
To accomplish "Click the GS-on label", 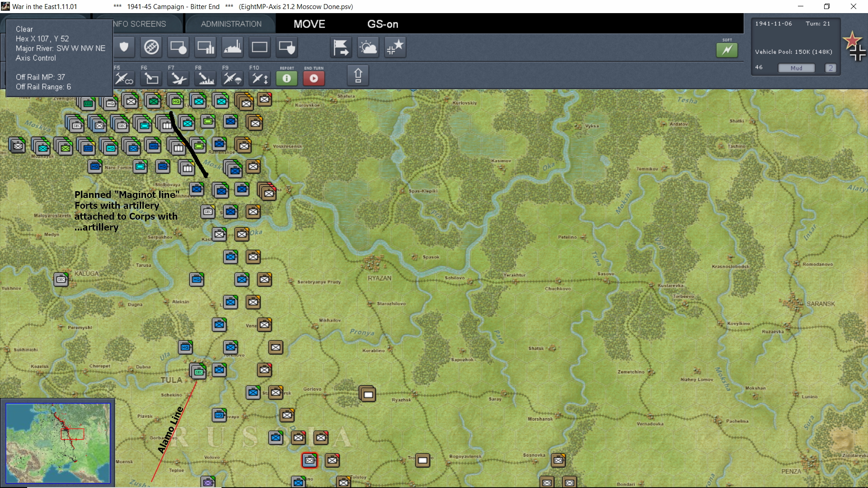I will [382, 24].
